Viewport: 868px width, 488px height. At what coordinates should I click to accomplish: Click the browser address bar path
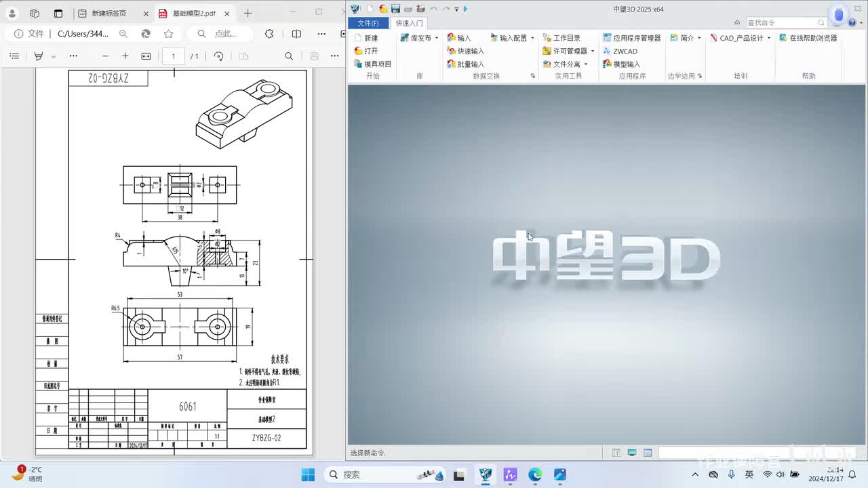(83, 34)
